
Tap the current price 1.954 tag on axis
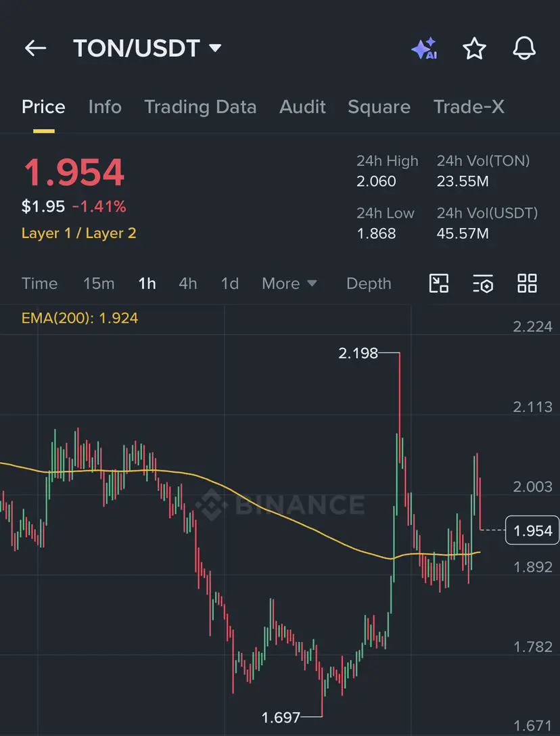click(x=532, y=530)
